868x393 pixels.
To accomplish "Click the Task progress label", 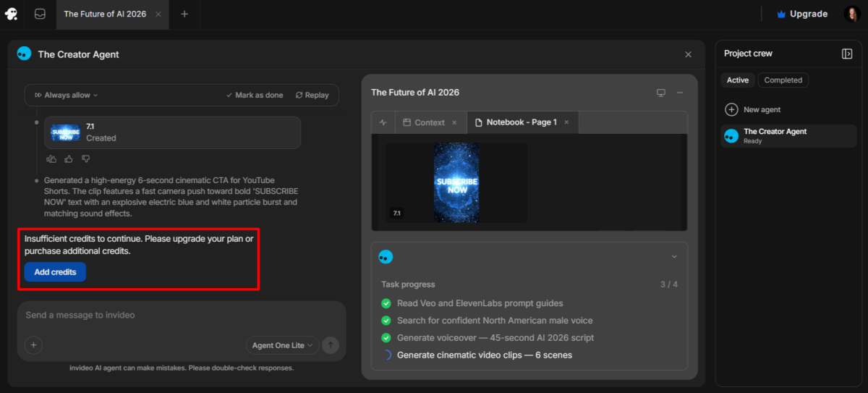I will 408,284.
